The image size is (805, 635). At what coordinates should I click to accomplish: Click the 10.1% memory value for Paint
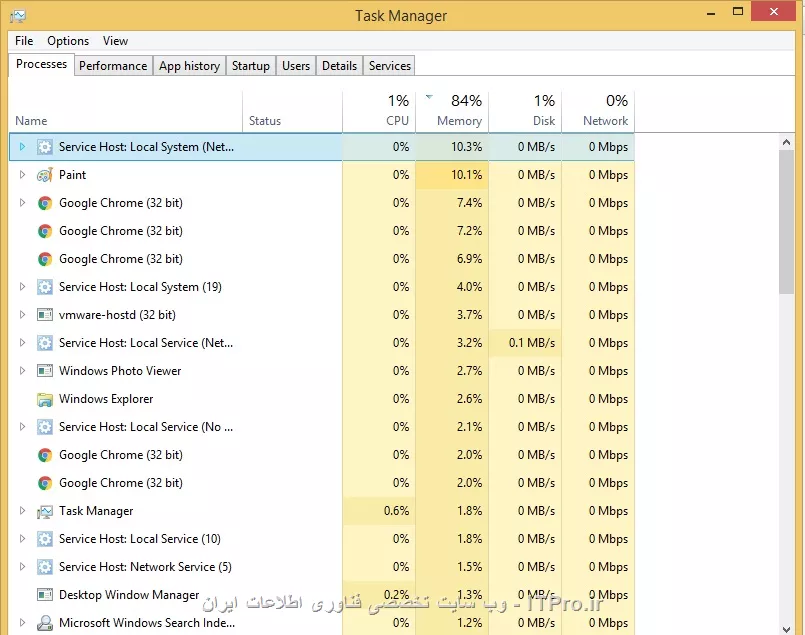467,175
